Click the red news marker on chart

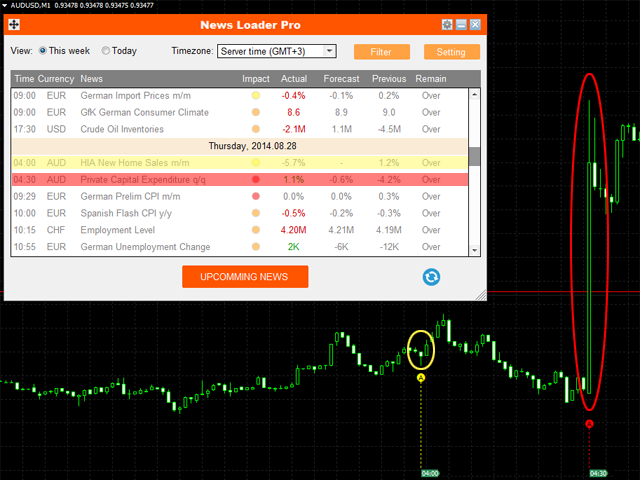(589, 424)
